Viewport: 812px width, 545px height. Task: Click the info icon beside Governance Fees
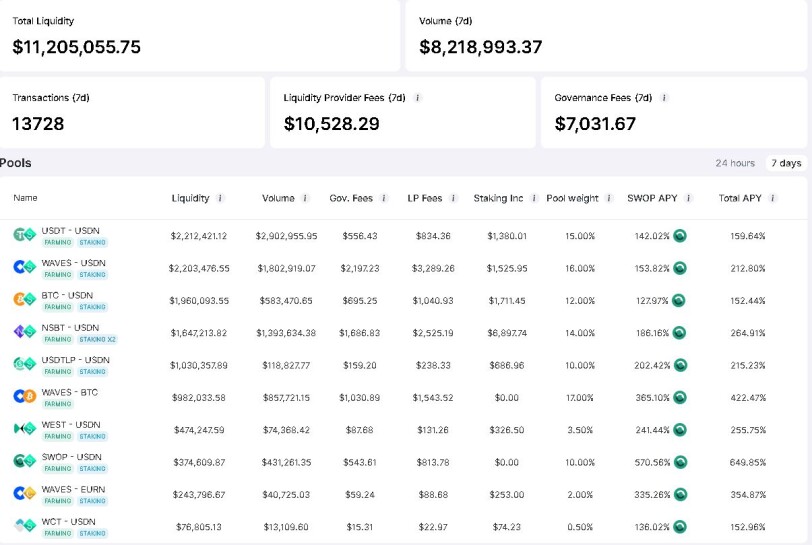click(x=664, y=97)
